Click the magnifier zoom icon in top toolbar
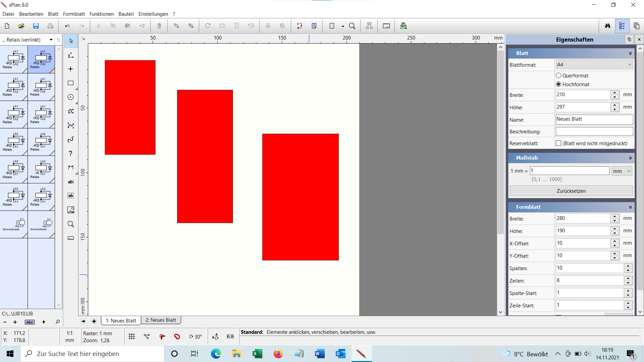 click(352, 26)
